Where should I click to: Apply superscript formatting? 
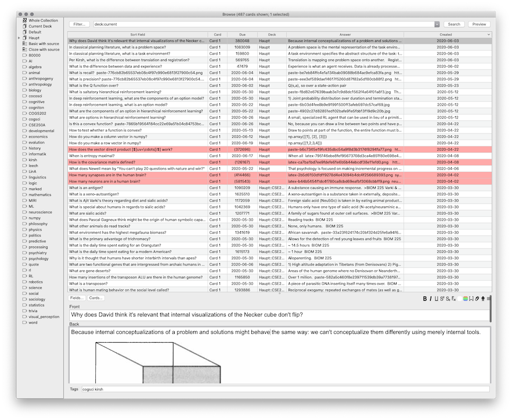(x=442, y=299)
